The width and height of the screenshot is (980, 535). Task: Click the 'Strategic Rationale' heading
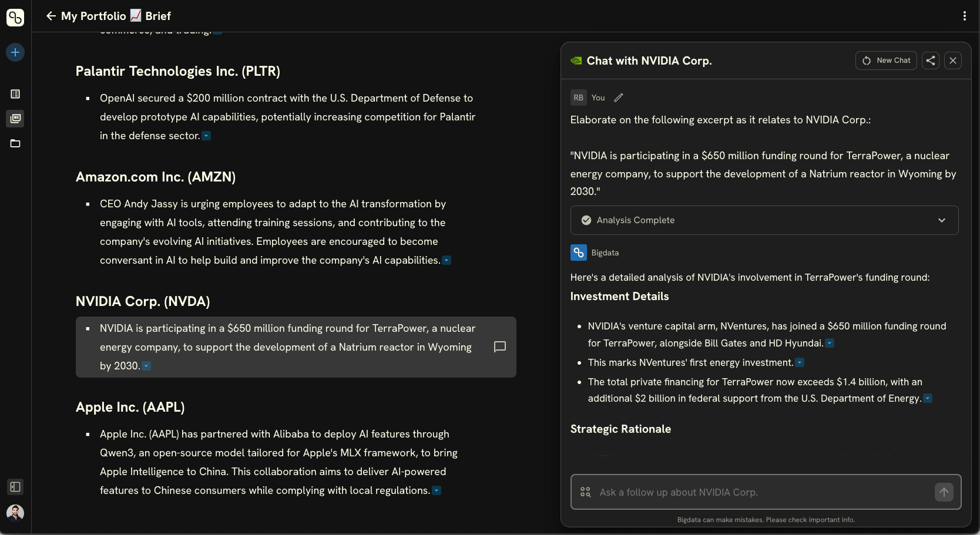coord(621,429)
